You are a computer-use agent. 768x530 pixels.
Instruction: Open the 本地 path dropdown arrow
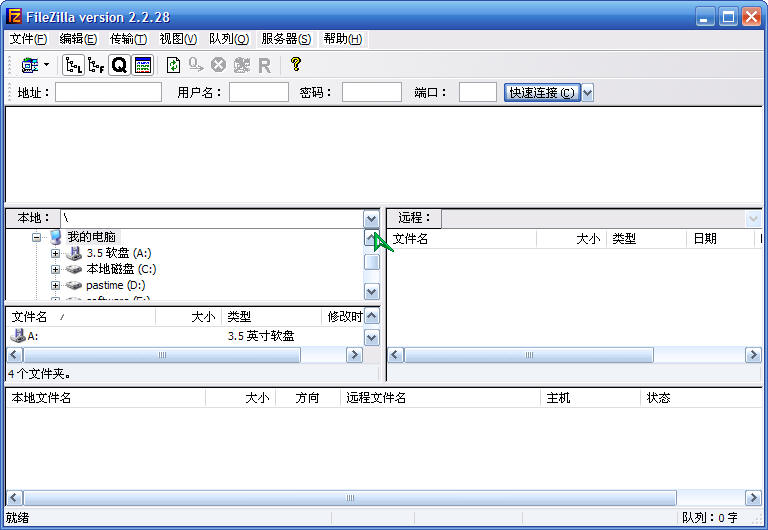[x=371, y=219]
